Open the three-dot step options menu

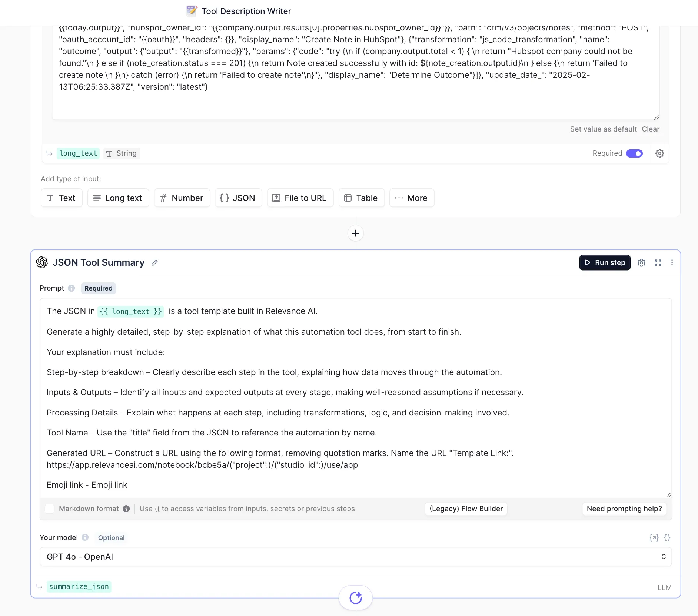(672, 263)
